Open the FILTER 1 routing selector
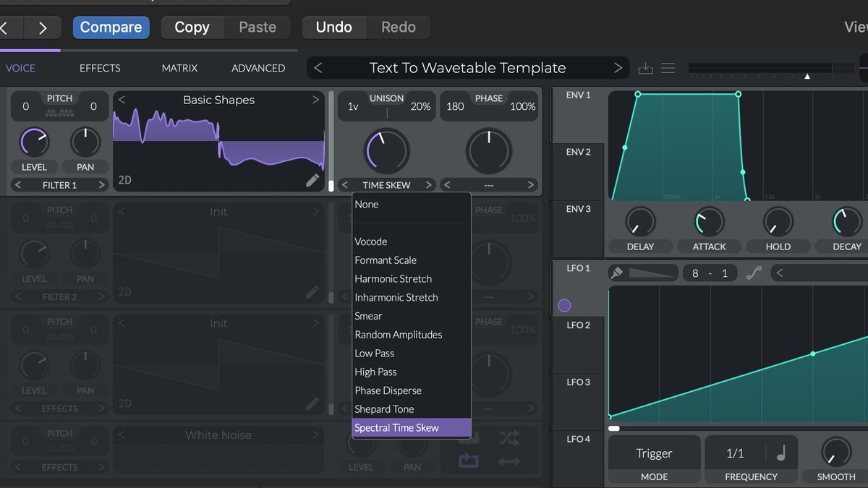 coord(59,185)
